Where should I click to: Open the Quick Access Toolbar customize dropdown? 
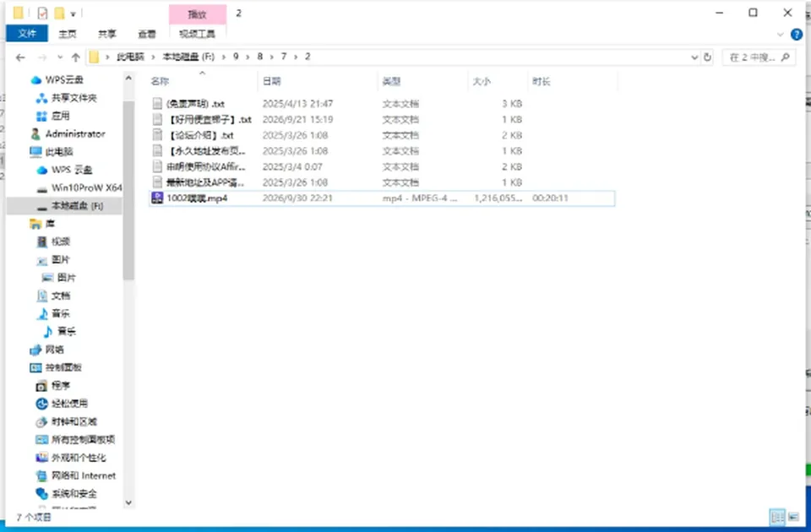73,14
